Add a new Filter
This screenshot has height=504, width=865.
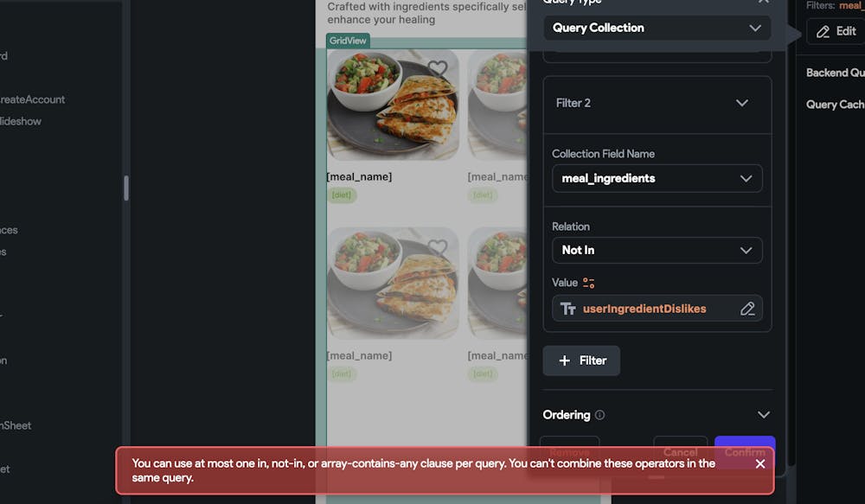pos(581,360)
